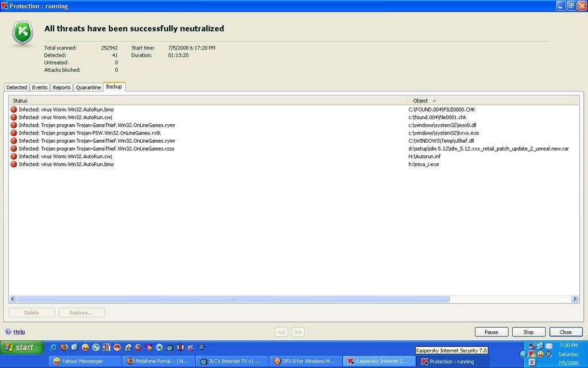Select the Trojan-PSW.Win32.OnLineGames.rxtk row
Screen dimensions: 588x368
[x=294, y=133]
